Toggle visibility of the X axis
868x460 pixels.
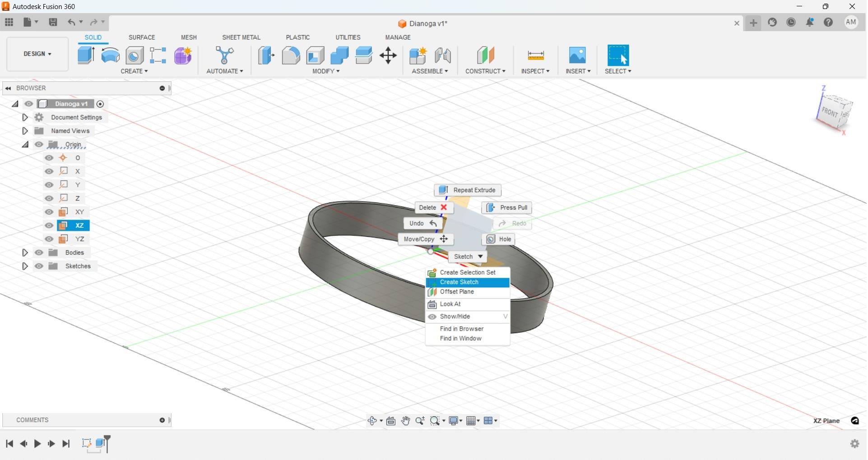point(49,171)
